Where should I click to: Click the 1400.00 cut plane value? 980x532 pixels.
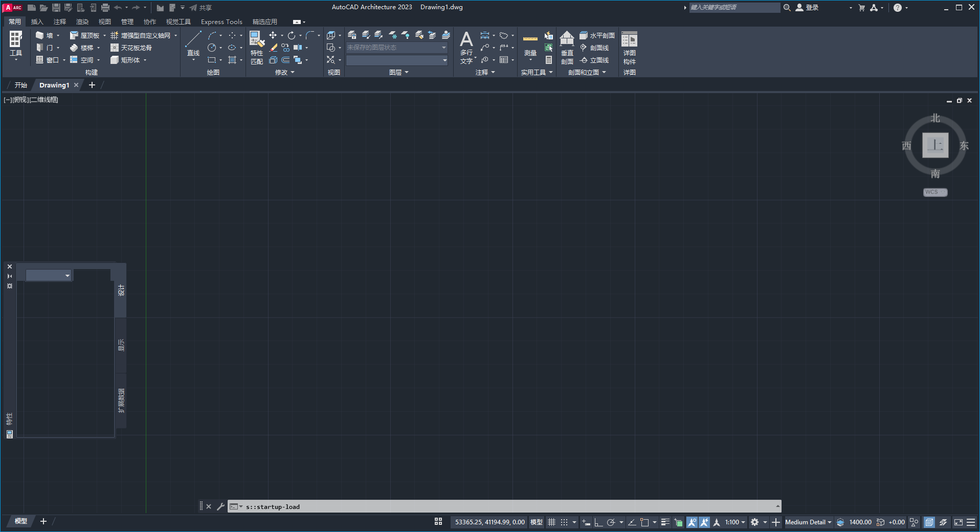coord(860,522)
